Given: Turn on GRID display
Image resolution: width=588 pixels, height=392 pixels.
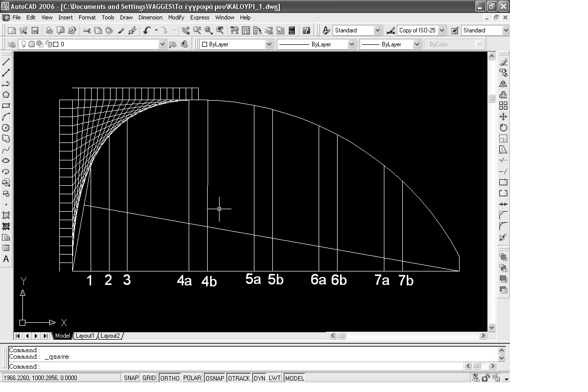Looking at the screenshot, I should (149, 378).
